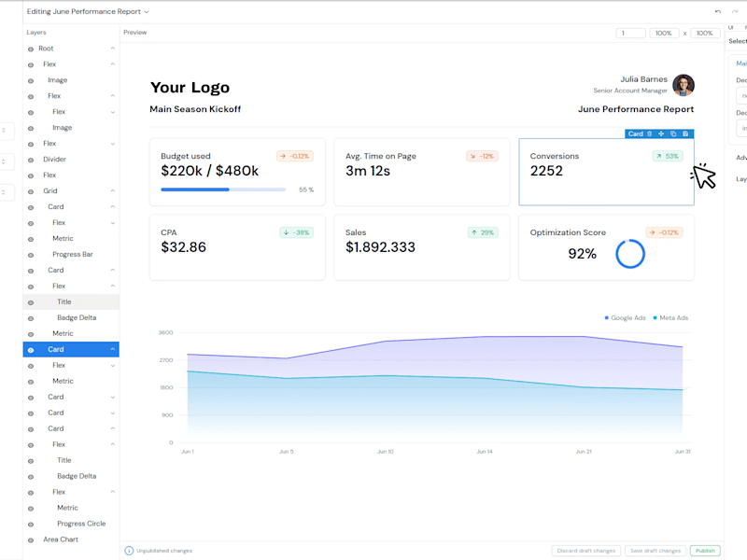
Task: Click the save icon on the Card toolbar
Action: click(x=685, y=133)
